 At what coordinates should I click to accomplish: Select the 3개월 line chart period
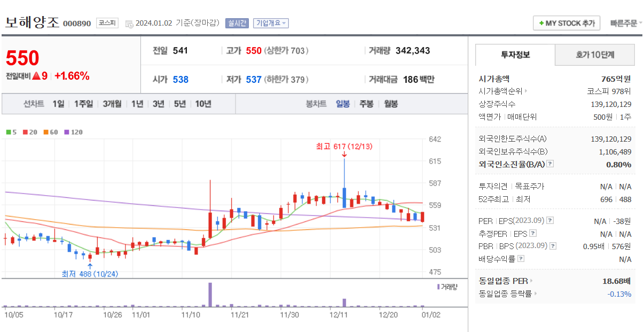point(112,104)
